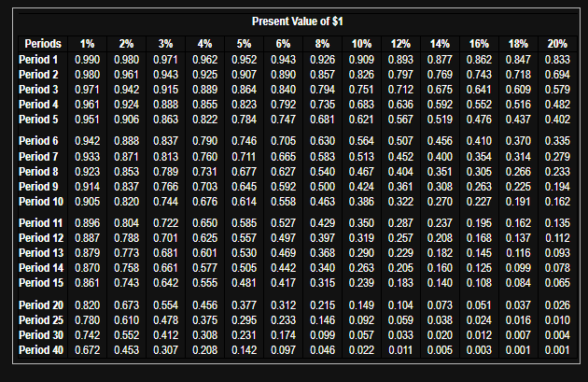Click the Period 15 row label

coord(41,283)
